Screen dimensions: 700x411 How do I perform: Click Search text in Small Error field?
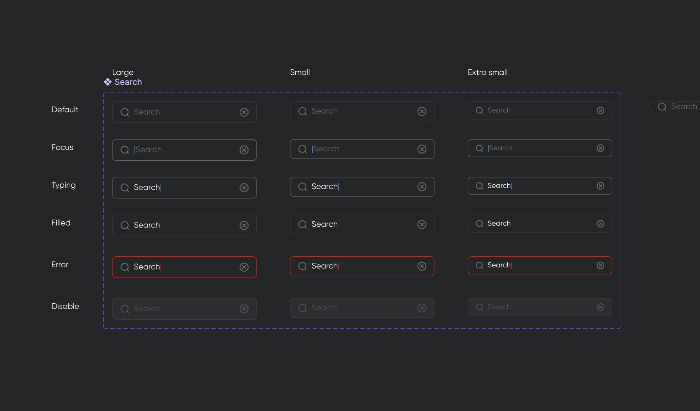coord(325,266)
